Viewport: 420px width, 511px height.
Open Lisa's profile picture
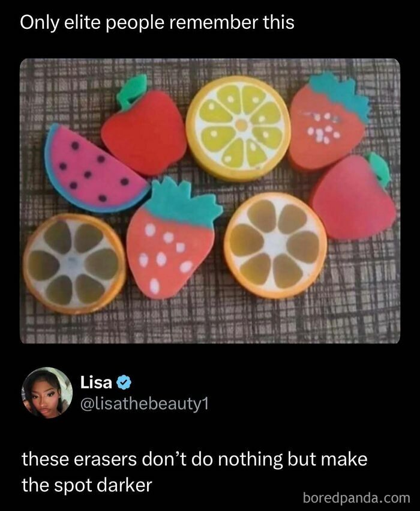tap(44, 392)
